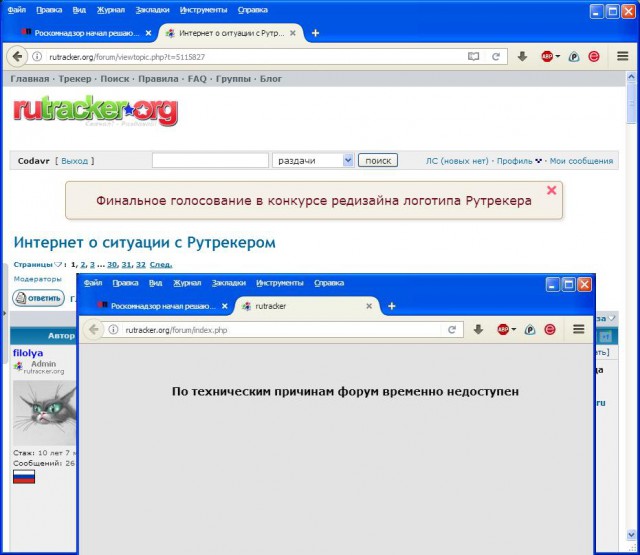Click the 'Выход' logout link
Image resolution: width=640 pixels, height=555 pixels.
tap(75, 161)
